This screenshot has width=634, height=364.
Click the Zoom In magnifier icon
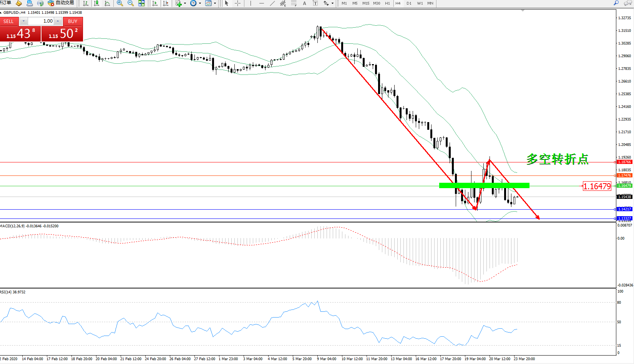[120, 3]
